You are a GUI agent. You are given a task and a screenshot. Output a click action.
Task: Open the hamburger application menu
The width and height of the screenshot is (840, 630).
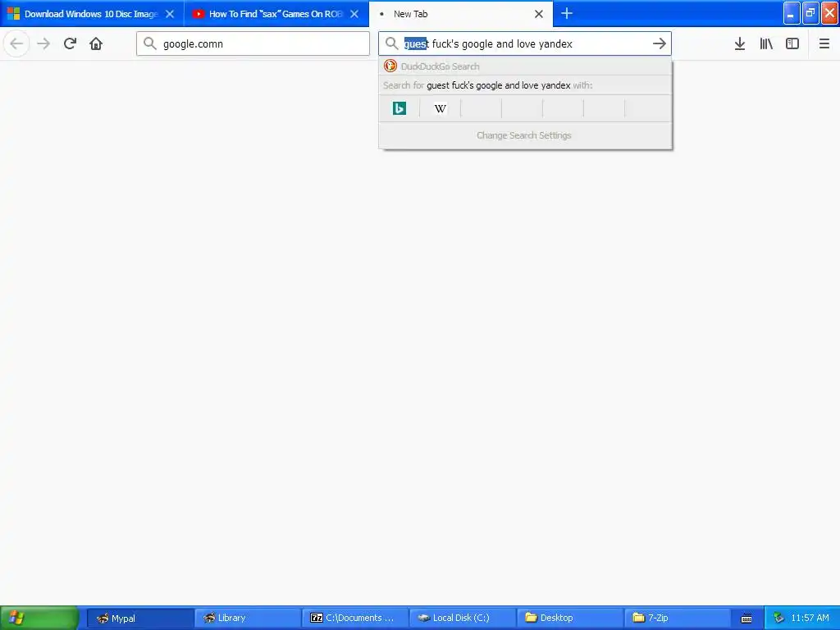point(824,43)
